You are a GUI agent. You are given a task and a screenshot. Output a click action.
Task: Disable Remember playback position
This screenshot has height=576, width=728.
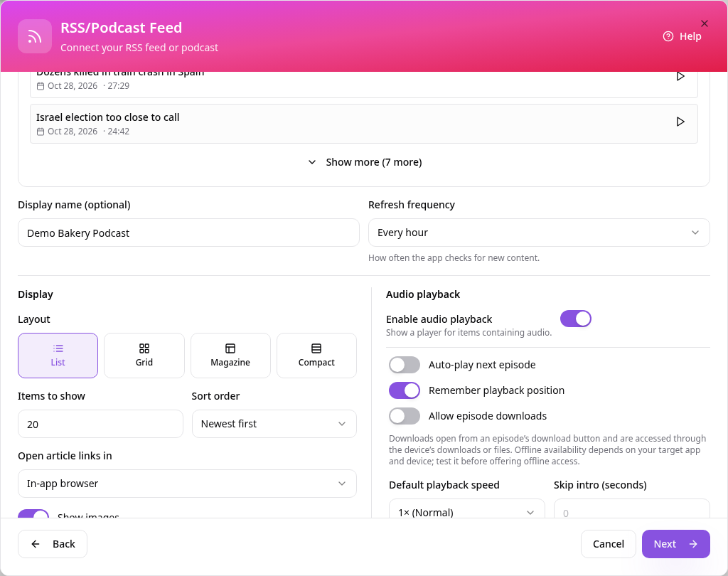point(405,390)
